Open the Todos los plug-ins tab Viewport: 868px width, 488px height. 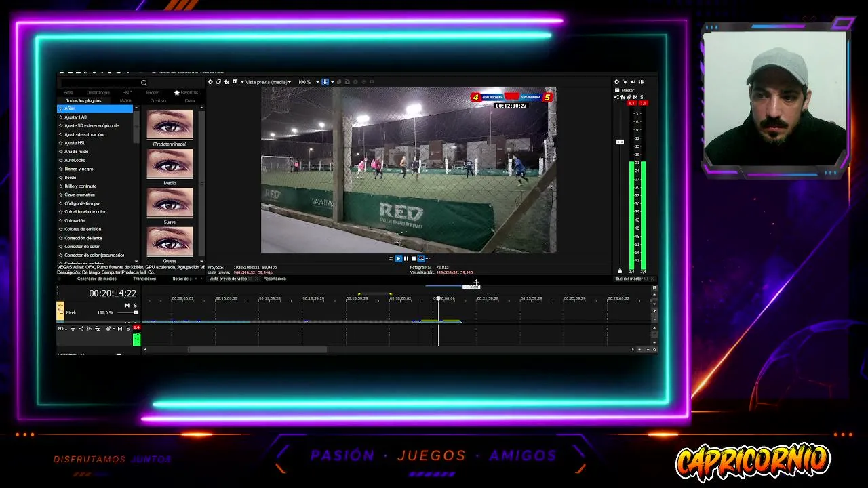[83, 100]
